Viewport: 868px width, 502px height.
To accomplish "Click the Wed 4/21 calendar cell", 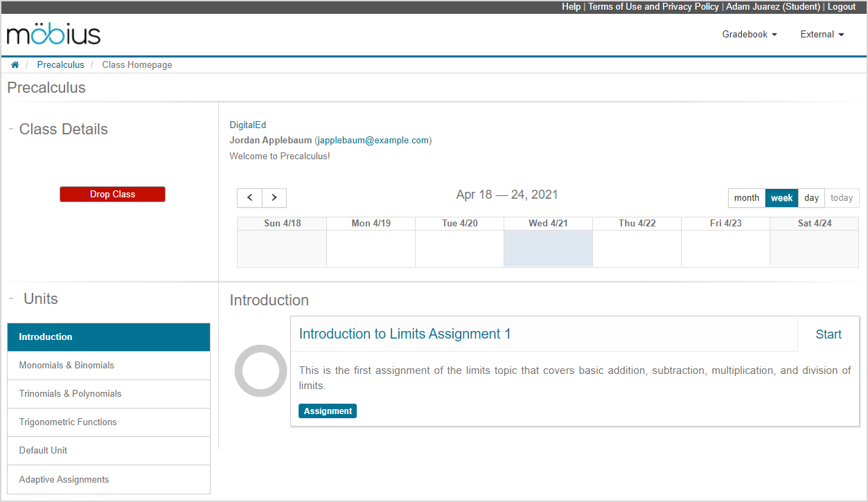I will (x=548, y=247).
